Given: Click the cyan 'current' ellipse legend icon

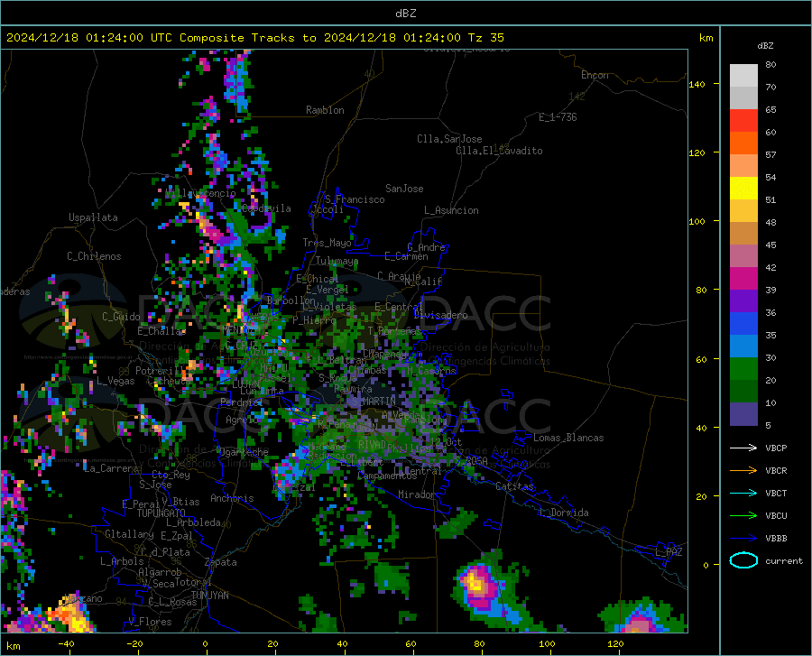Looking at the screenshot, I should (x=743, y=560).
